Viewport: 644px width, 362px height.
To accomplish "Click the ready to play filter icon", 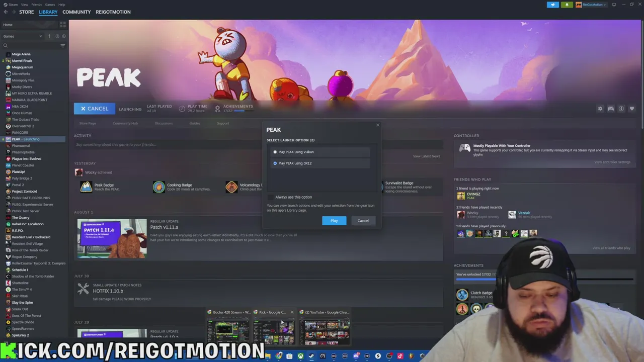I will [64, 36].
